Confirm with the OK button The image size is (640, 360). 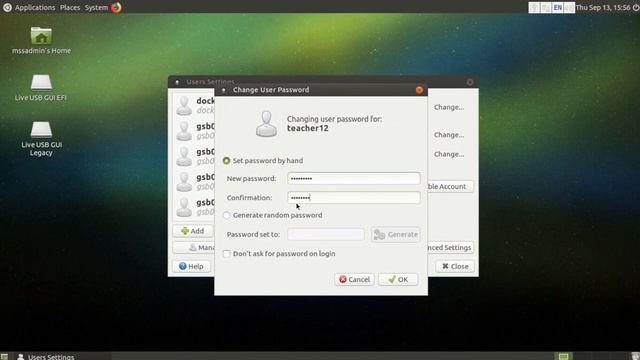[x=398, y=280]
